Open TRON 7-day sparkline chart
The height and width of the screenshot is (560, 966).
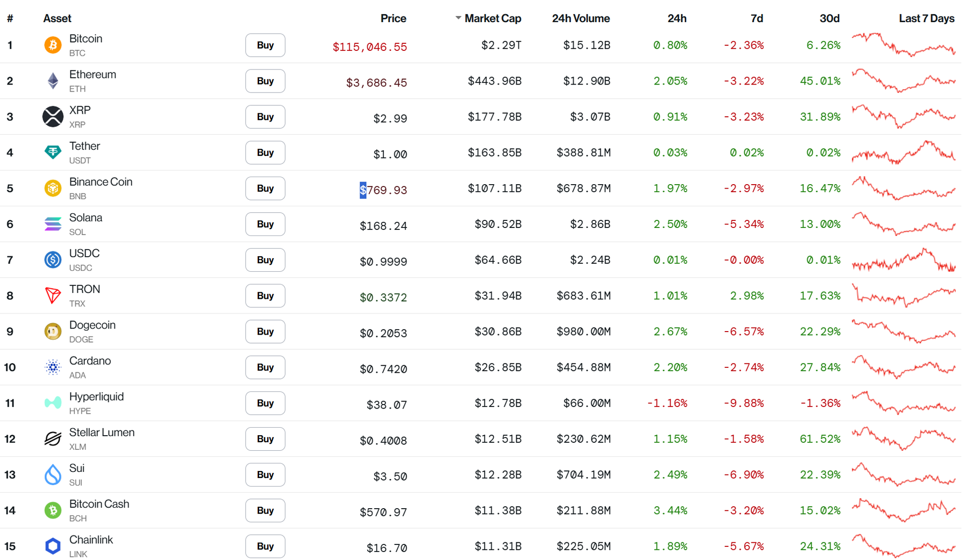tap(904, 295)
